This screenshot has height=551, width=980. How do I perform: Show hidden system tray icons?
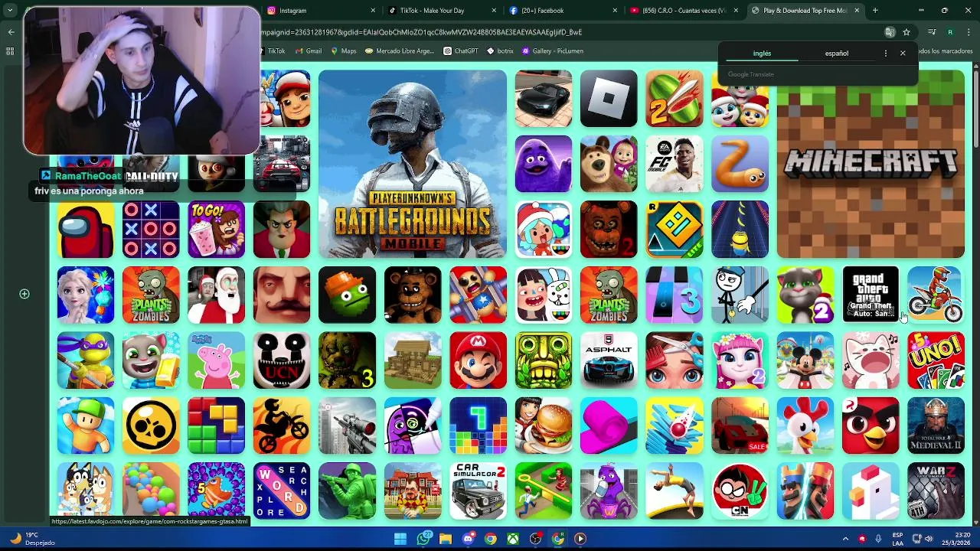845,539
